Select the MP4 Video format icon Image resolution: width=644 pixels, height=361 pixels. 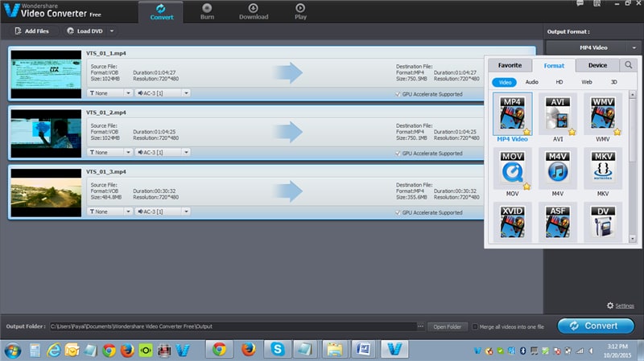pyautogui.click(x=512, y=113)
